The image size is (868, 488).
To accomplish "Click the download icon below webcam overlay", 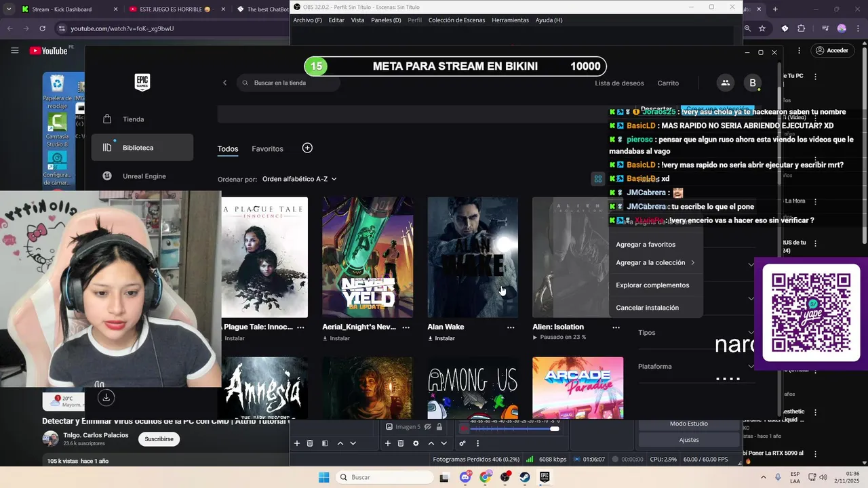I will tap(106, 398).
